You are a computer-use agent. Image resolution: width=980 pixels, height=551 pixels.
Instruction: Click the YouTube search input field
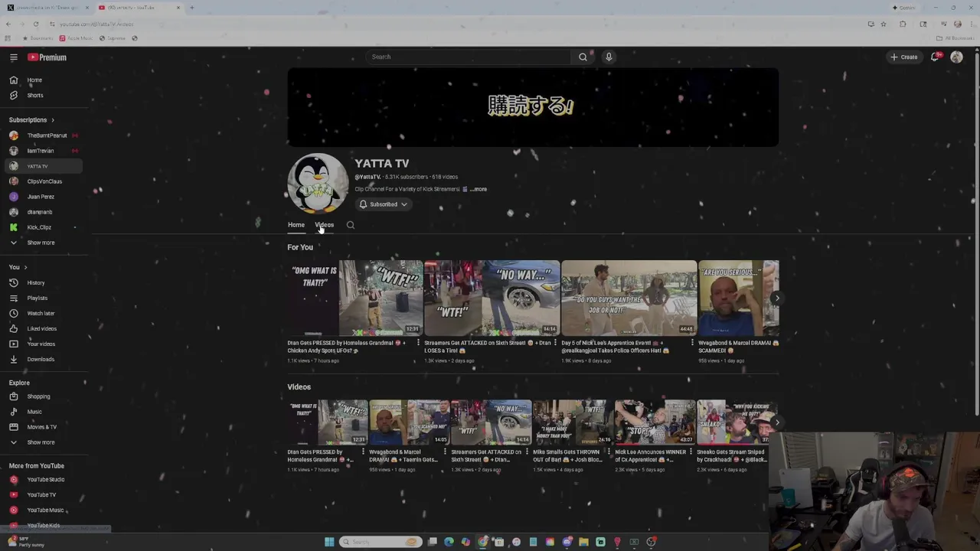click(469, 57)
